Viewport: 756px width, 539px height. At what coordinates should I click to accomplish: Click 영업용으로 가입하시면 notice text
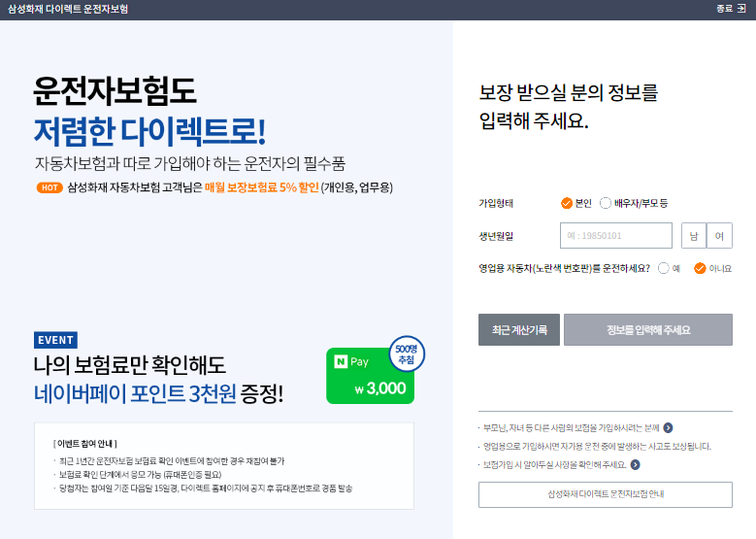point(597,447)
